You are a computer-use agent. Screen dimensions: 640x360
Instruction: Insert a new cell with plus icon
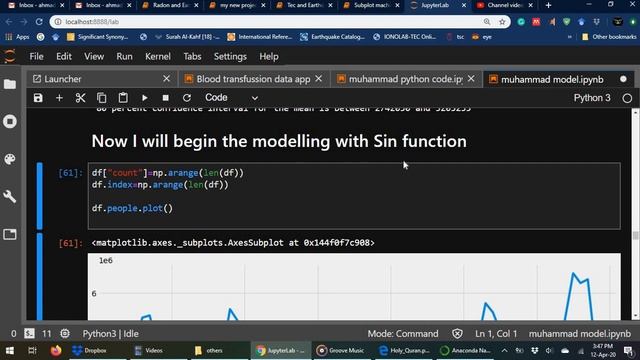(59, 98)
